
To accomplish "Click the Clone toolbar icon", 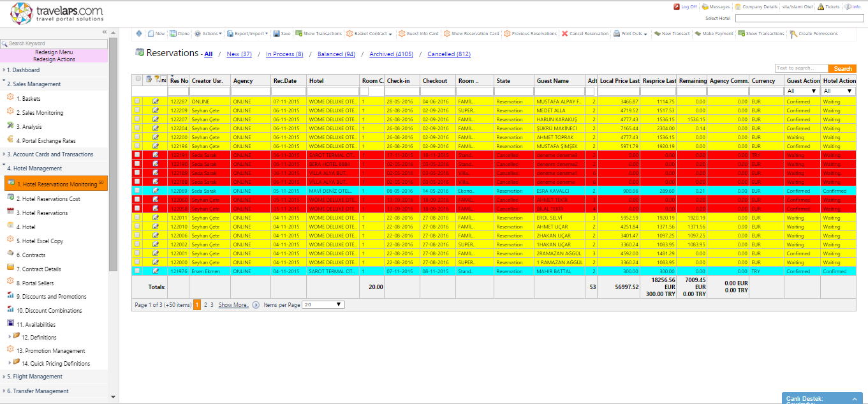I will coord(173,34).
